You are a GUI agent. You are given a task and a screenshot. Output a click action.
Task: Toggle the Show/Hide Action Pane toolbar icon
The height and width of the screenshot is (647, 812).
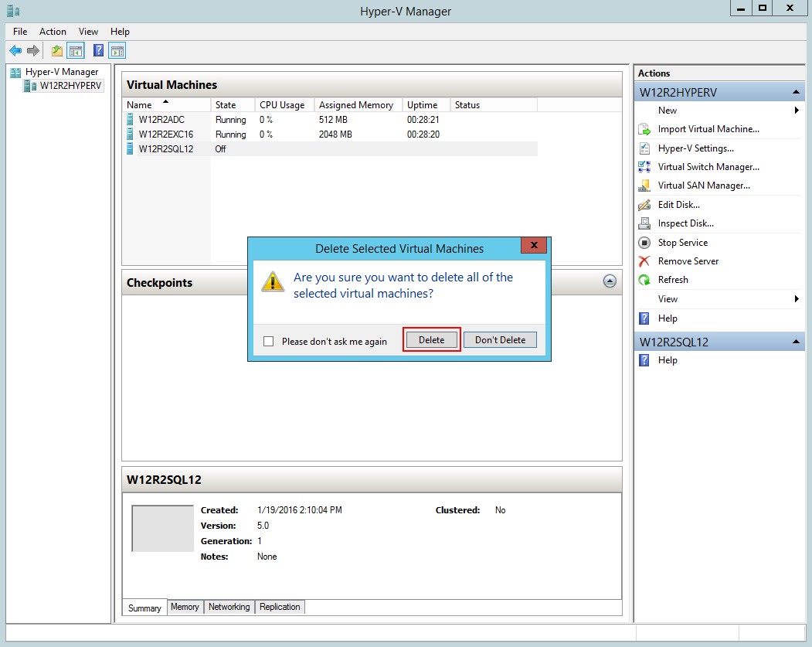(x=117, y=51)
